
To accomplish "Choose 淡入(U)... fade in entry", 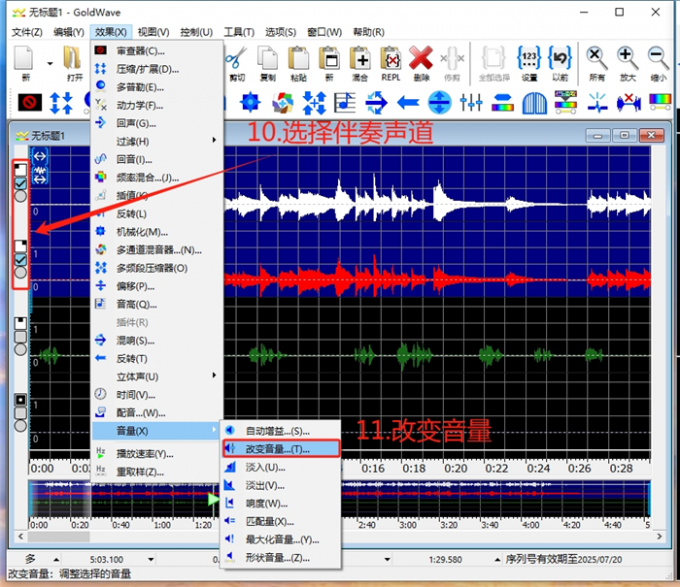I will click(x=281, y=467).
